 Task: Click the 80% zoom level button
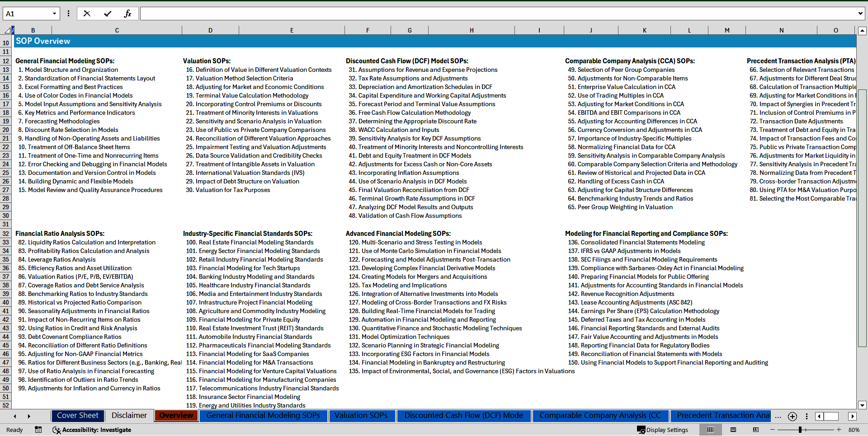(x=854, y=430)
